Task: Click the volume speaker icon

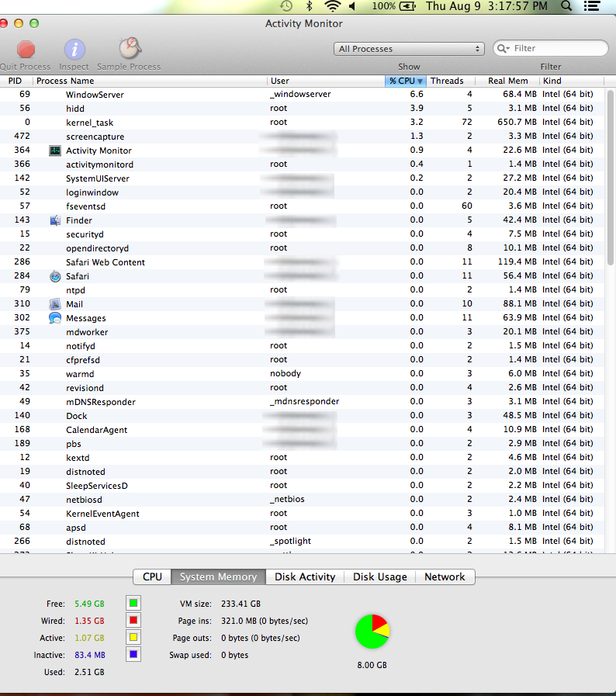Action: click(353, 6)
